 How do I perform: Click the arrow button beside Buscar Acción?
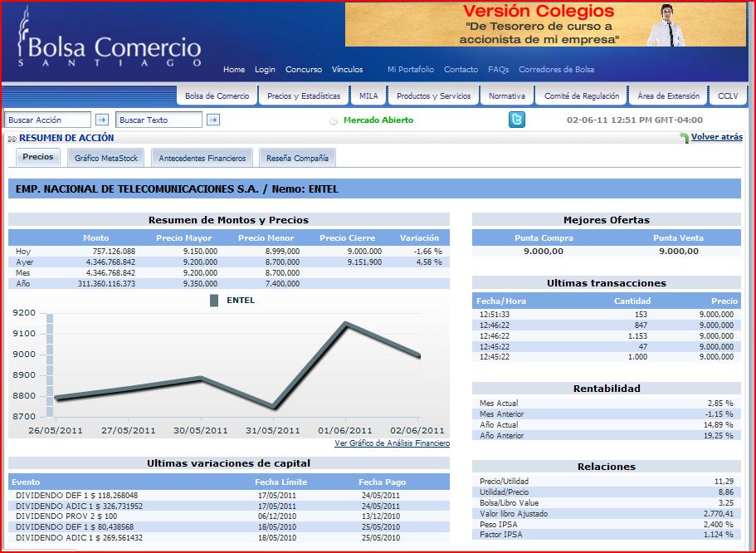click(x=102, y=120)
